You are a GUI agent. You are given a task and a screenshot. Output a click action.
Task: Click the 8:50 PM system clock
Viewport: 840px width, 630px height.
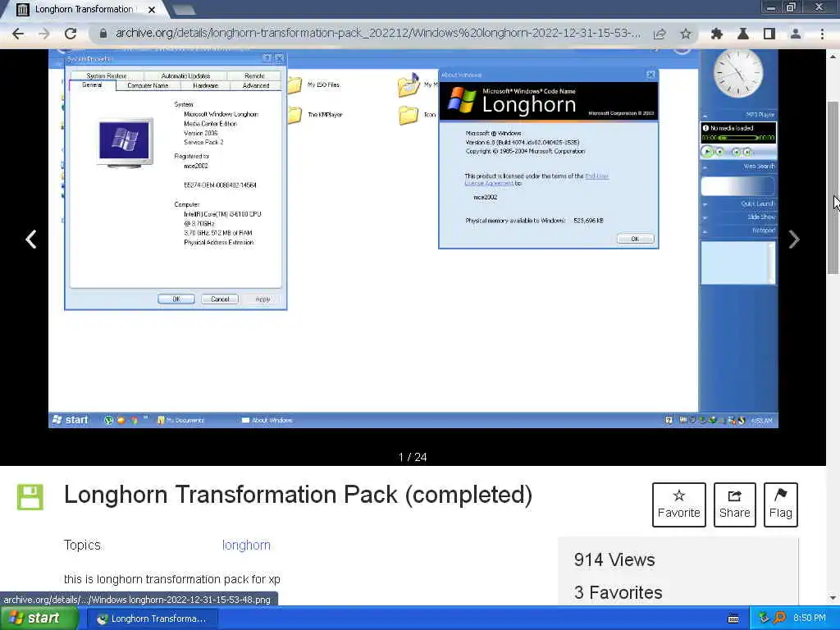[x=810, y=619]
